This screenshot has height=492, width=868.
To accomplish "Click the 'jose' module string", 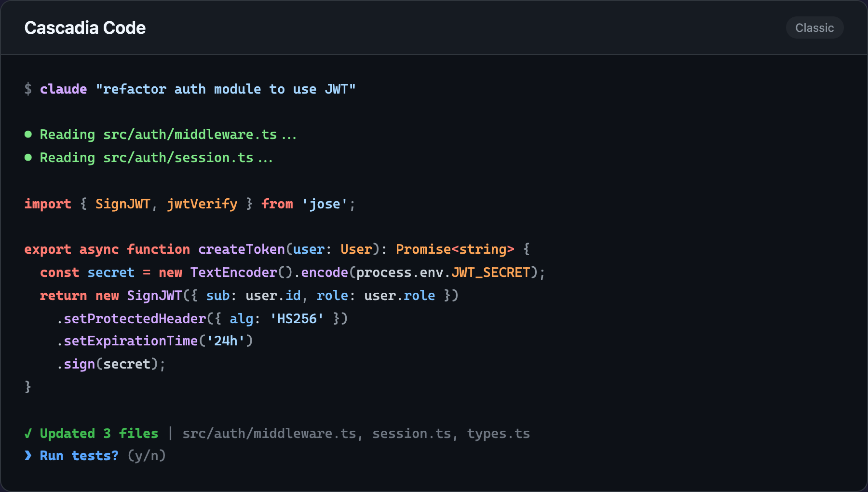I will tap(325, 204).
